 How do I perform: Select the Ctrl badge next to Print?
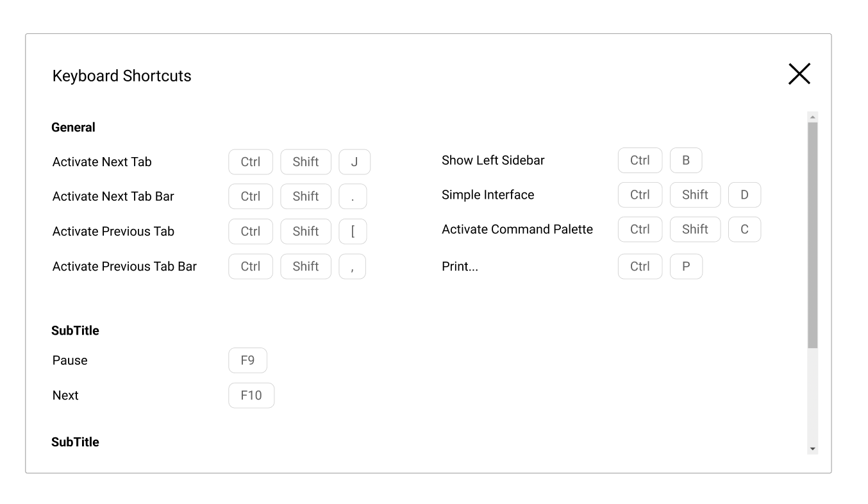640,266
